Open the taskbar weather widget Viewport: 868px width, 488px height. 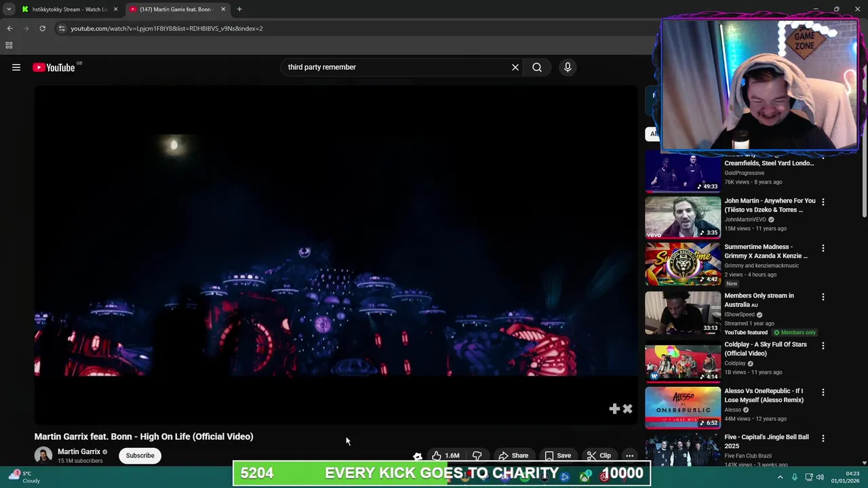pyautogui.click(x=23, y=476)
